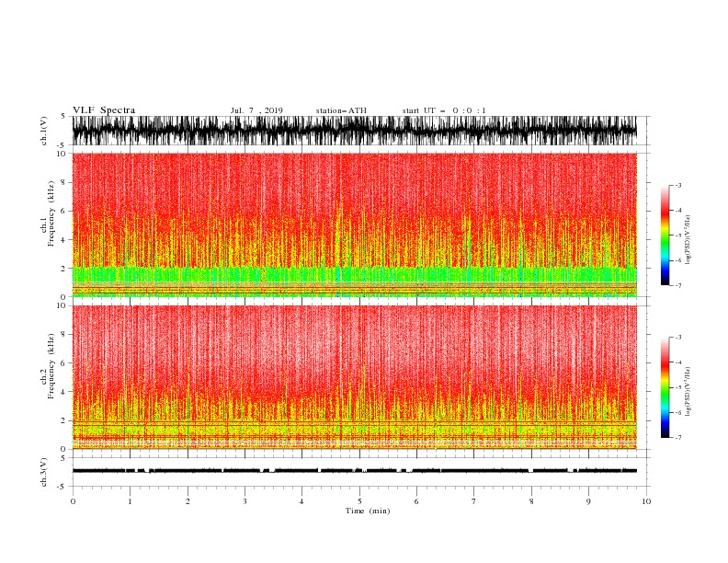Click time-axis tick label "5"
Screen dimensions: 728x563
coord(359,501)
